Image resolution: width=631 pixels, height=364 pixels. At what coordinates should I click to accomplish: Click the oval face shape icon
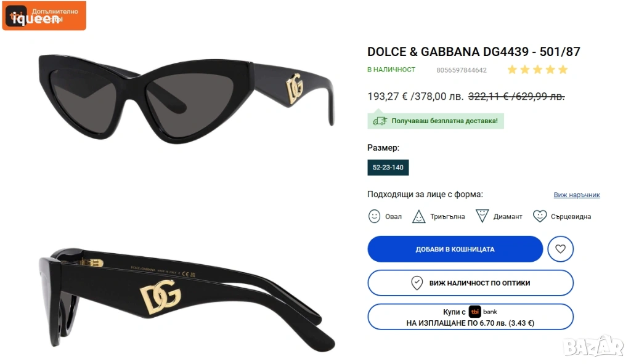pos(374,216)
